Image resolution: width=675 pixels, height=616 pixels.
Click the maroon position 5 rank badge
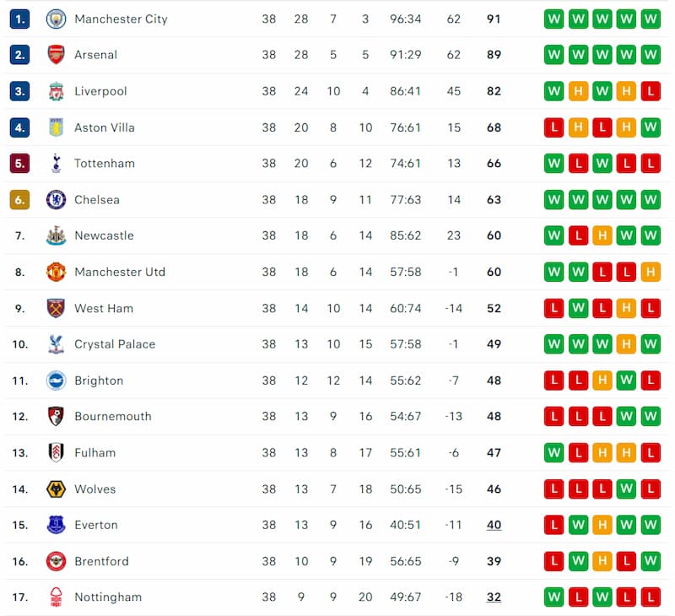[x=19, y=163]
